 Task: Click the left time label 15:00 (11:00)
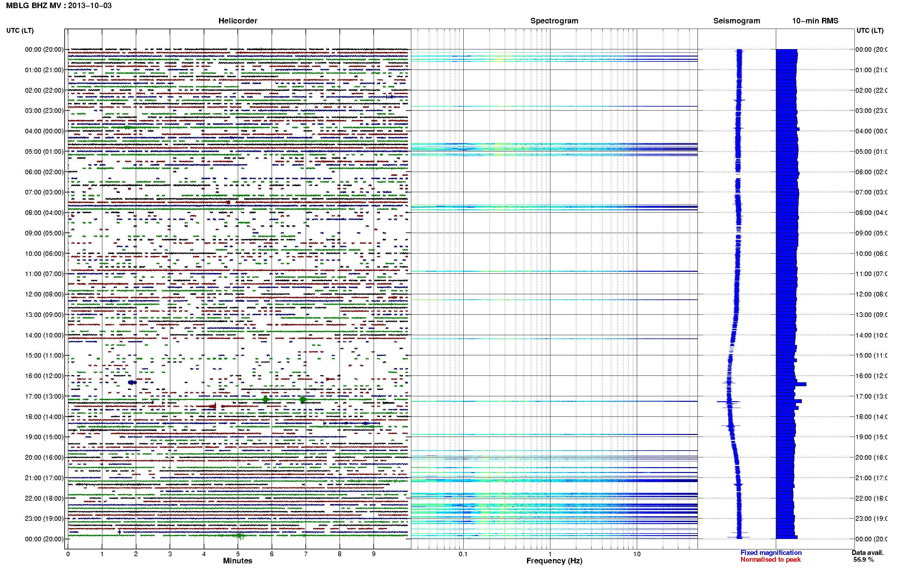click(44, 356)
